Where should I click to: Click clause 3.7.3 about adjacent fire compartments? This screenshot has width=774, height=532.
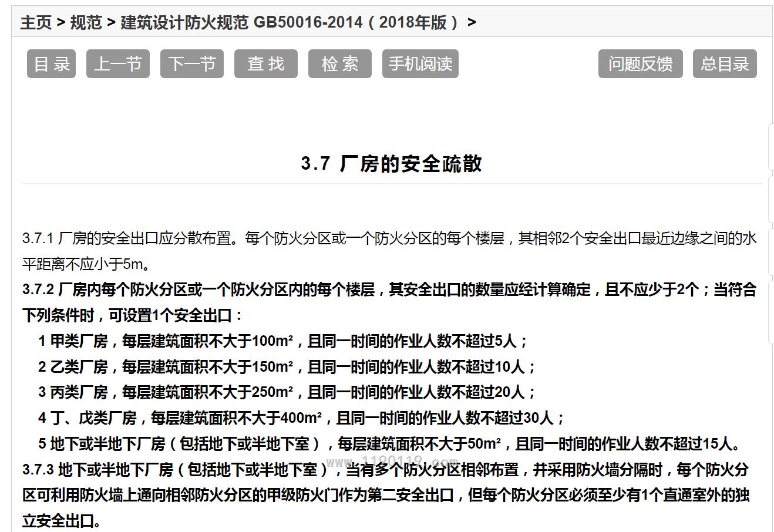(x=385, y=470)
